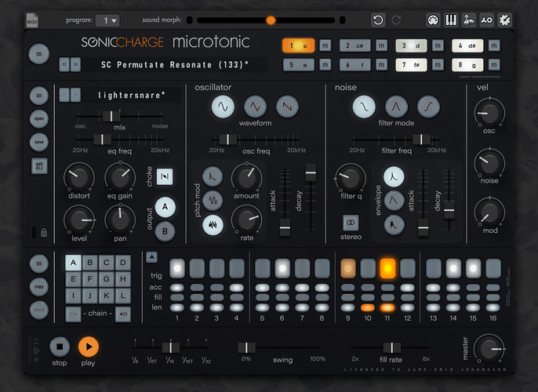538x392 pixels.
Task: Select band-pass noise filter mode
Action: (396, 107)
